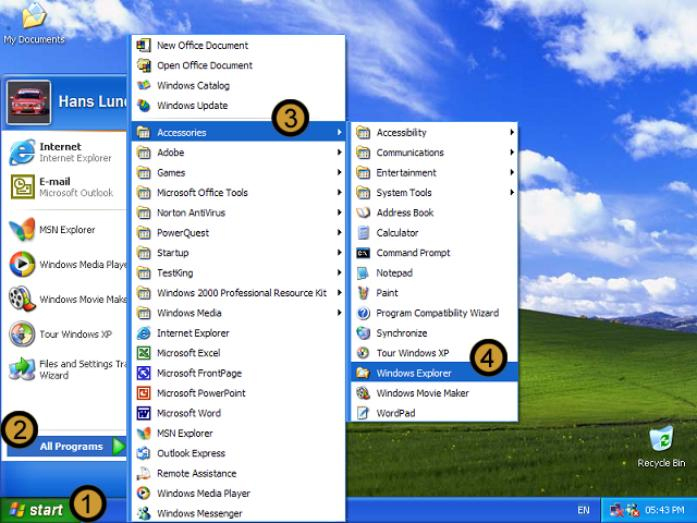
Task: Open the Startup program folder
Action: (x=238, y=252)
